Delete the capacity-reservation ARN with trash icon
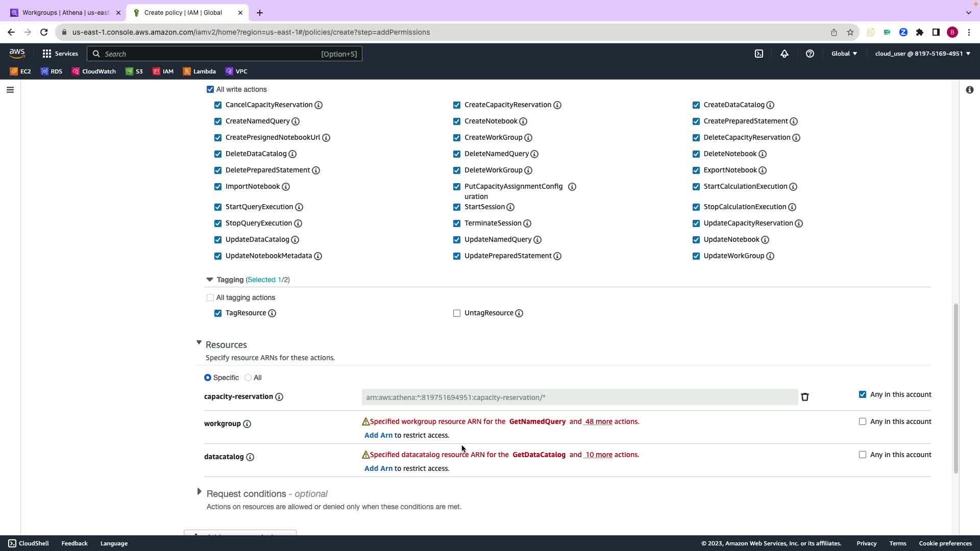Viewport: 980px width, 551px height. click(x=805, y=397)
